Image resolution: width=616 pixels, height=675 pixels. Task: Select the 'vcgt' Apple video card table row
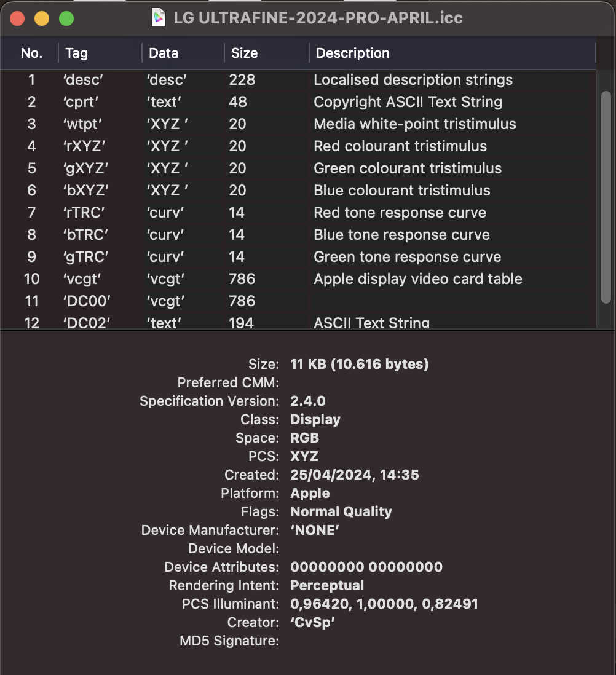coord(295,279)
